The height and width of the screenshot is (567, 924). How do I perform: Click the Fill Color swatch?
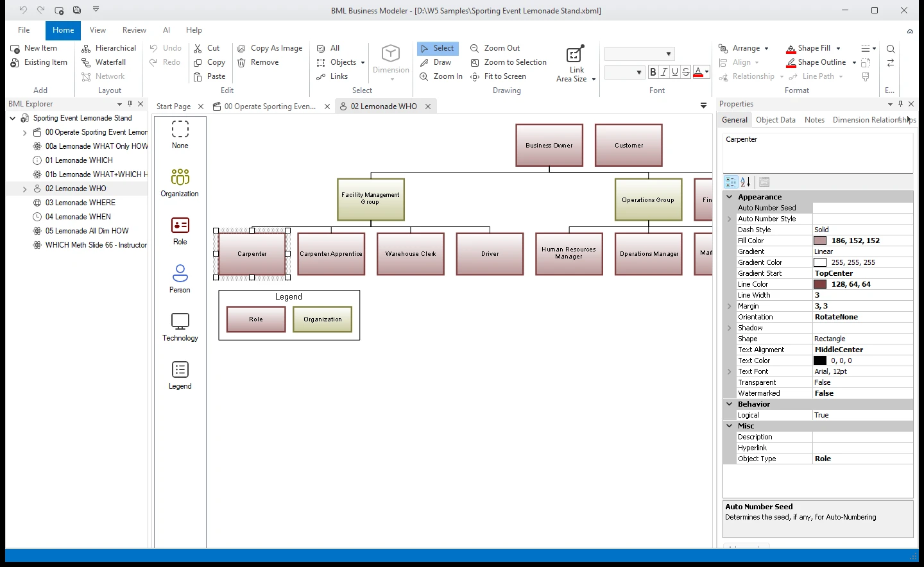point(820,241)
